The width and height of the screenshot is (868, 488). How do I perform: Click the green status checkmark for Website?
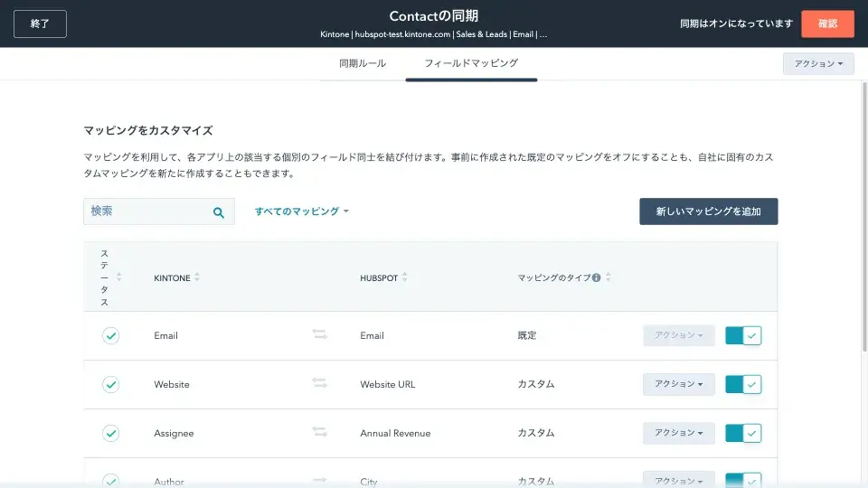pos(110,384)
